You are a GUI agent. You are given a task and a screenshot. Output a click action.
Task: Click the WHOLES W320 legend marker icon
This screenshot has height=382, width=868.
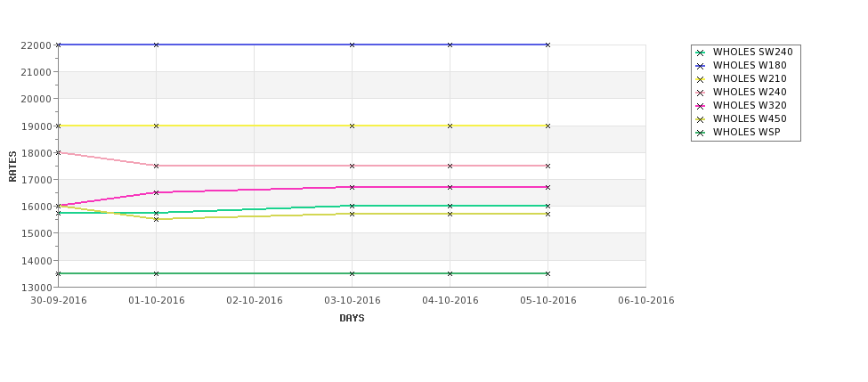(x=701, y=106)
